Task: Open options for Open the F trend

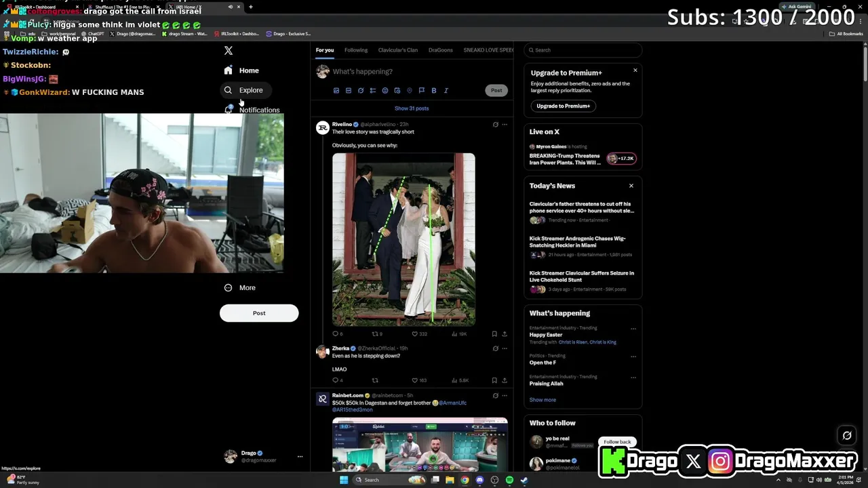Action: 633,357
